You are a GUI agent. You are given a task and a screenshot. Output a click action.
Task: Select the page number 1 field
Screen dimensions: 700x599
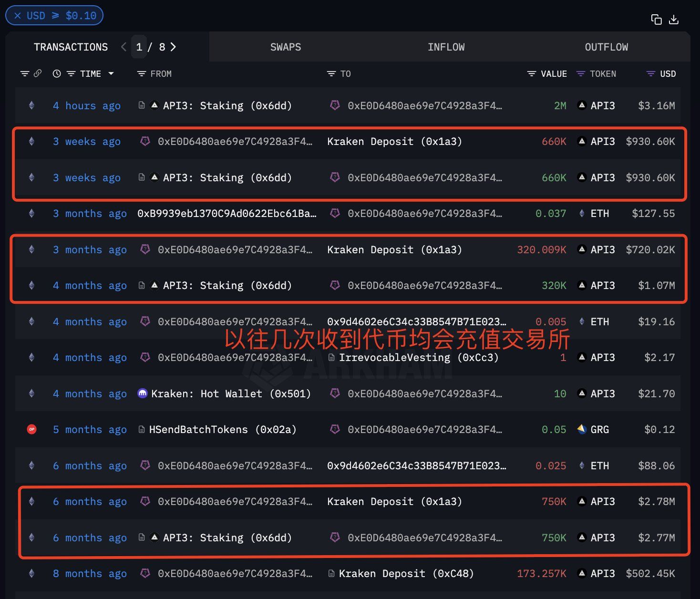[139, 47]
